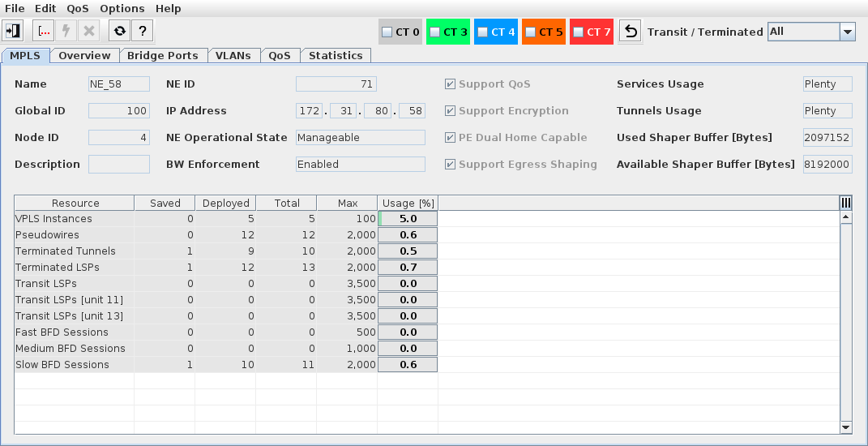Toggle the red CT 7 checkbox

(x=578, y=32)
